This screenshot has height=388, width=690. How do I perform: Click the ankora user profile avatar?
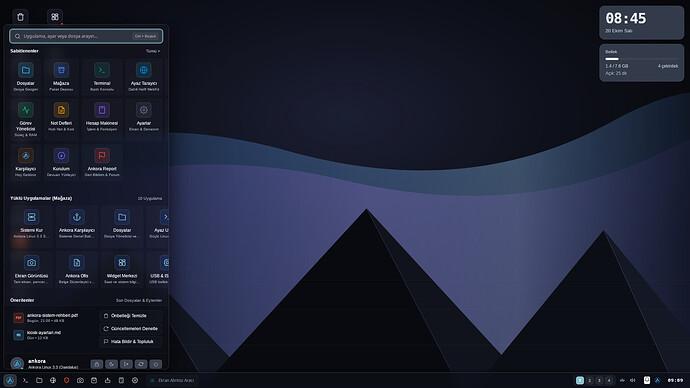point(17,364)
